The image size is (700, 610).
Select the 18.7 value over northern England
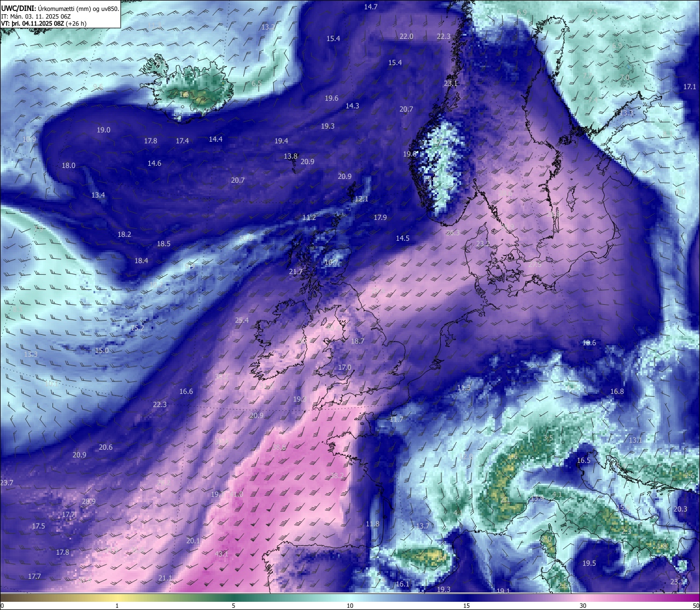(358, 341)
